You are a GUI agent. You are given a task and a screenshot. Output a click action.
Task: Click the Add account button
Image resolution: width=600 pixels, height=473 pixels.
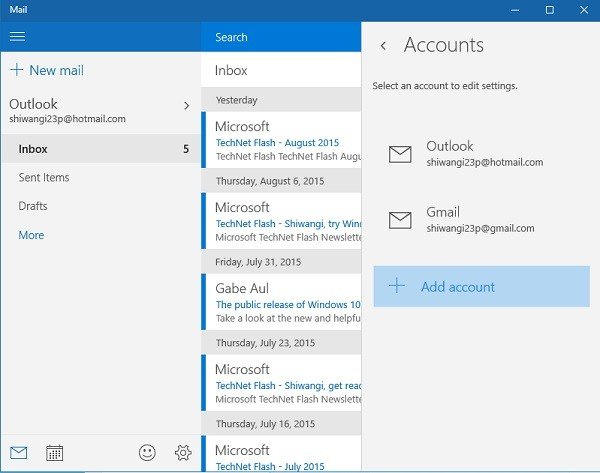[x=481, y=286]
